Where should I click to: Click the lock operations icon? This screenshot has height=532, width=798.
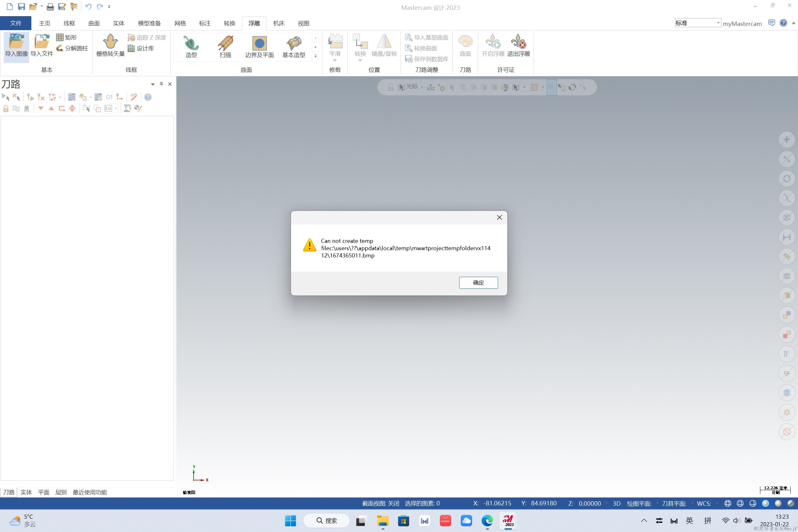point(6,108)
